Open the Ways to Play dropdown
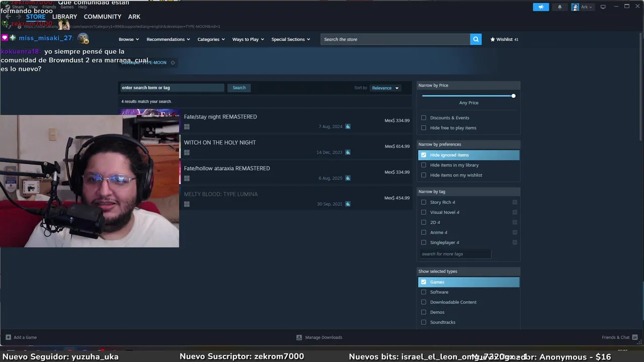 coord(248,39)
